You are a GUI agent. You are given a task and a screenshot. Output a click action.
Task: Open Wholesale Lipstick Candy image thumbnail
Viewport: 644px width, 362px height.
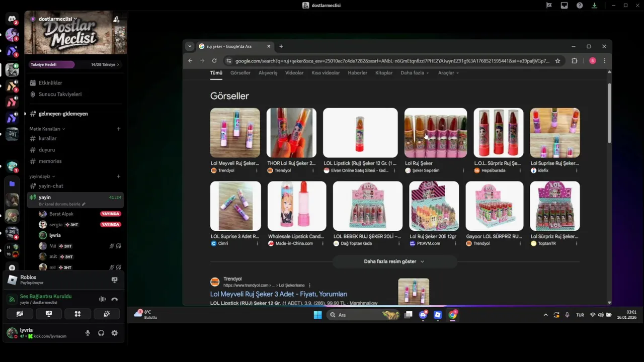(297, 206)
